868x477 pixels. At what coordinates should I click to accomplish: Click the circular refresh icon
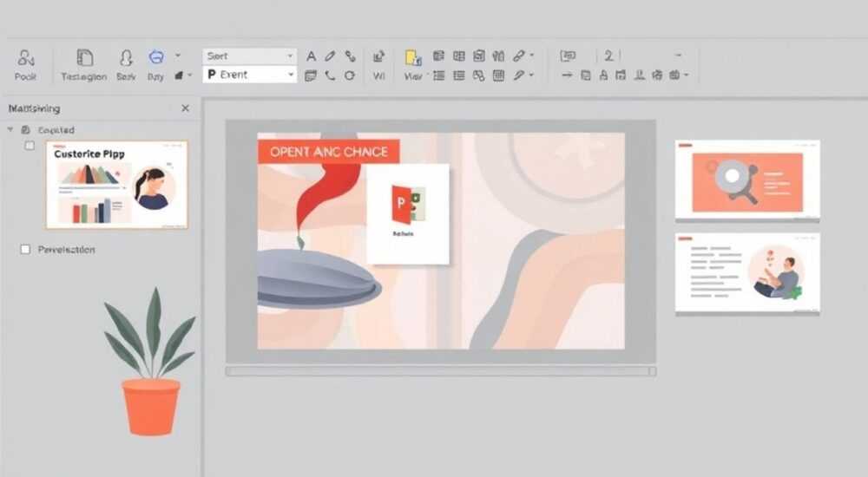coord(349,75)
